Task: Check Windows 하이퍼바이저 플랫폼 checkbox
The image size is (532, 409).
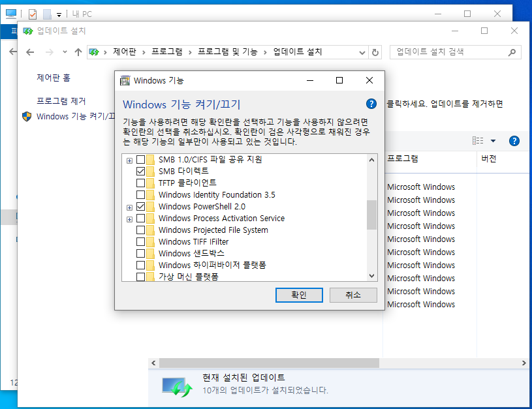Action: (x=140, y=265)
